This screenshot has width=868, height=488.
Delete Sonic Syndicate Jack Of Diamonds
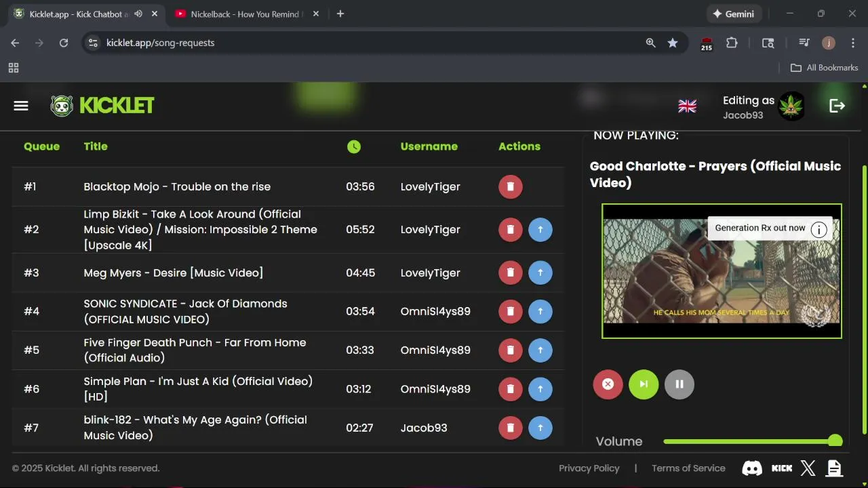pos(511,311)
